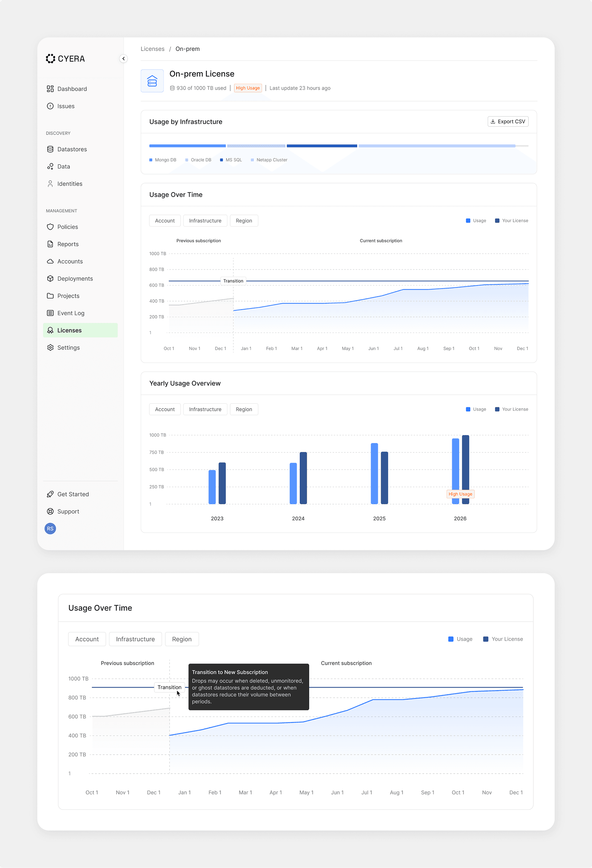Open Datastores via its database icon
Image resolution: width=592 pixels, height=868 pixels.
50,149
